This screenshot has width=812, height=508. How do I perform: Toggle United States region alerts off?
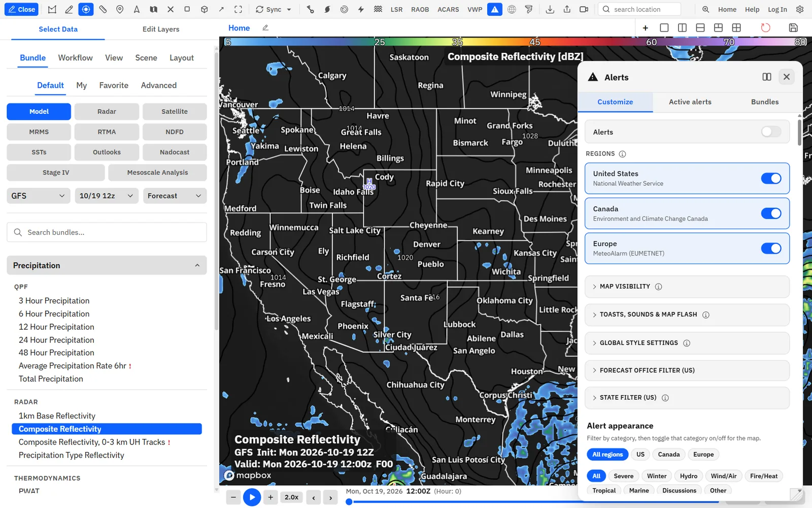[771, 178]
